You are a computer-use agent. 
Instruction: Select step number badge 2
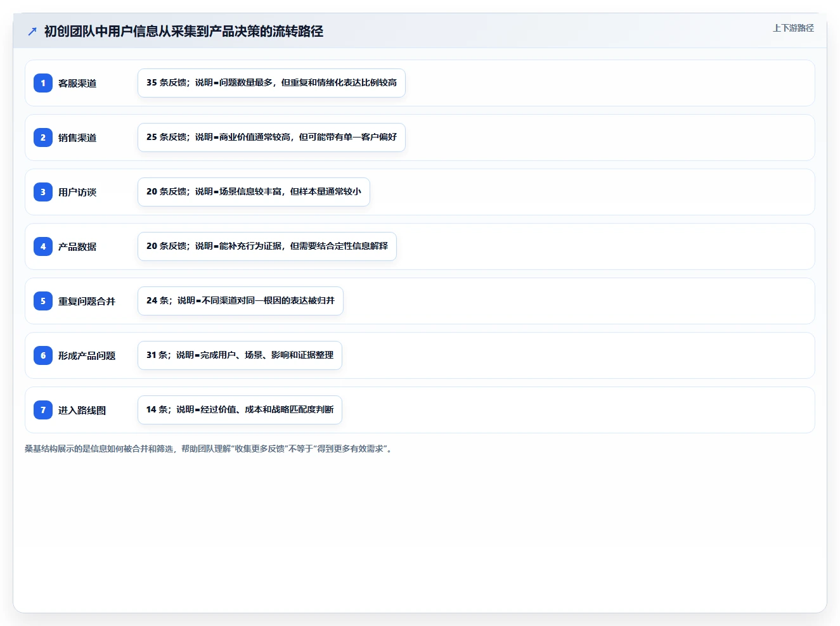pos(43,137)
